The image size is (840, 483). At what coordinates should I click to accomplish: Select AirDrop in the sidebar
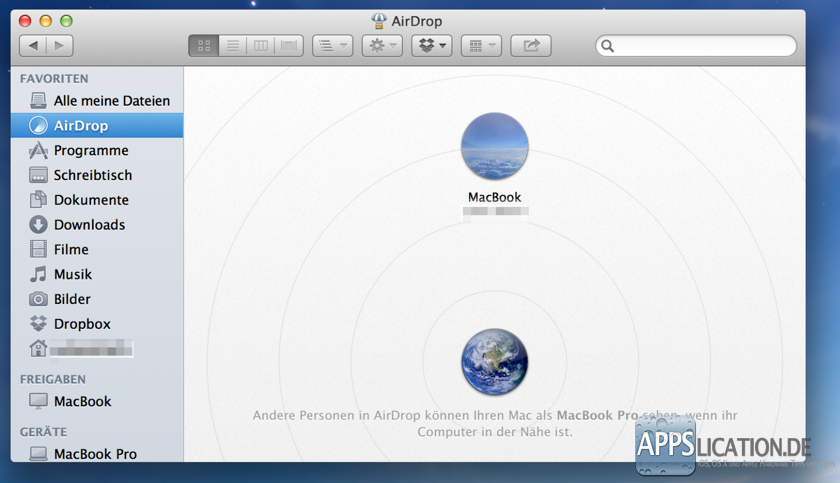coord(97,125)
